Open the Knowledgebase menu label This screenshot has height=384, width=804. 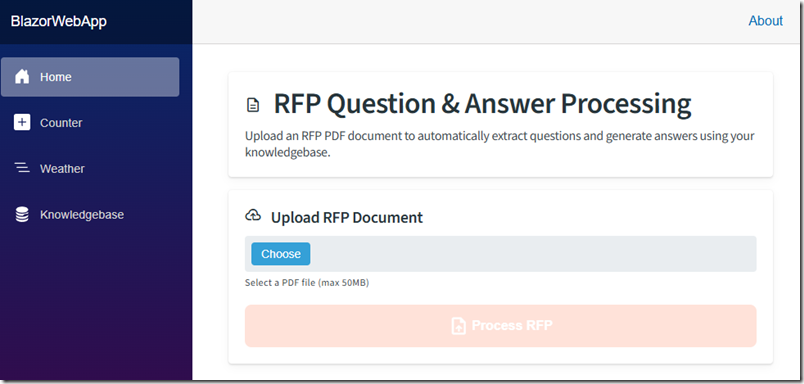82,214
